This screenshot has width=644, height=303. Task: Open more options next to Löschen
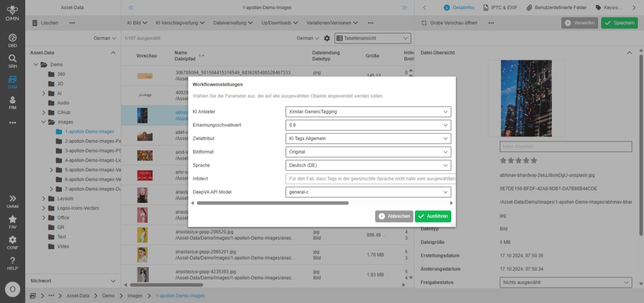point(72,23)
